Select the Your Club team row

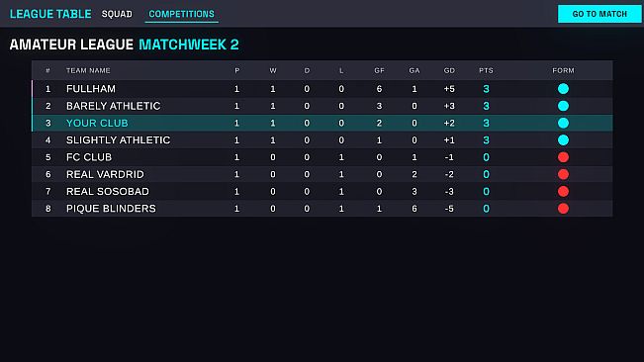(x=322, y=123)
